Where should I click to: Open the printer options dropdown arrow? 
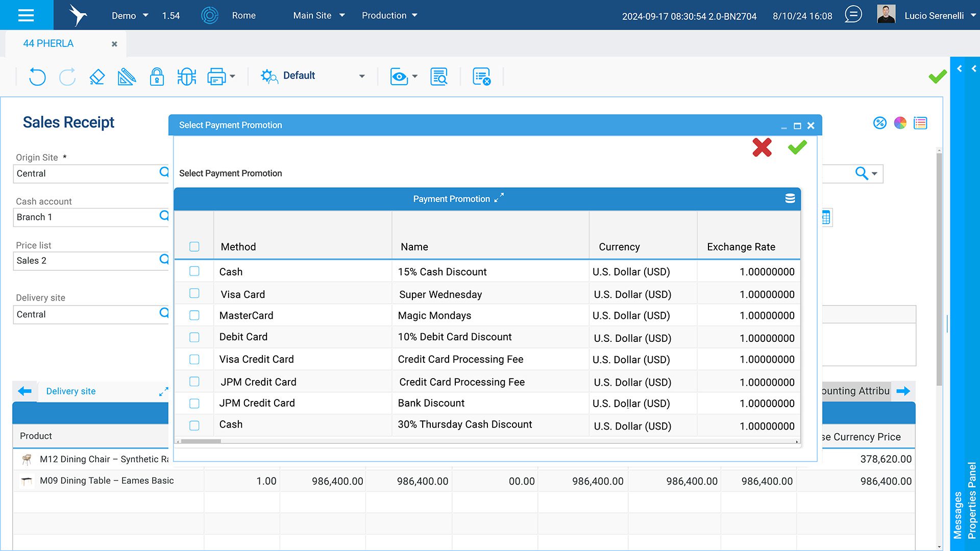click(233, 77)
